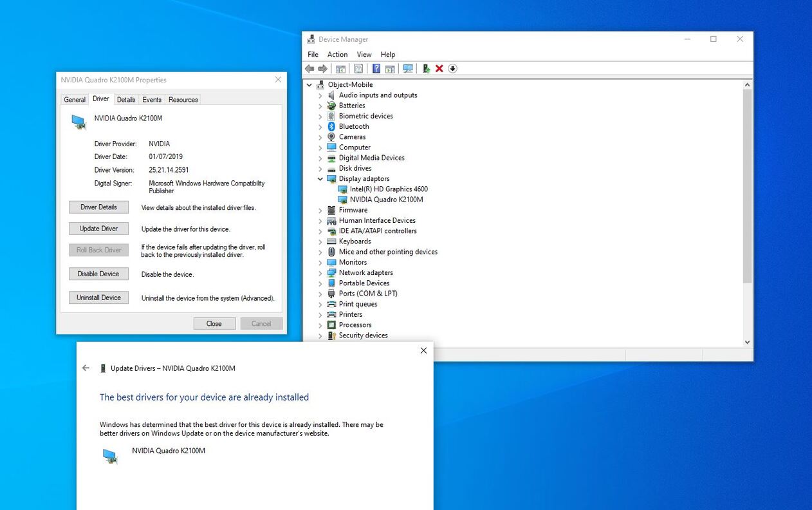Click the Device Manager scrollbar down arrow

click(747, 343)
